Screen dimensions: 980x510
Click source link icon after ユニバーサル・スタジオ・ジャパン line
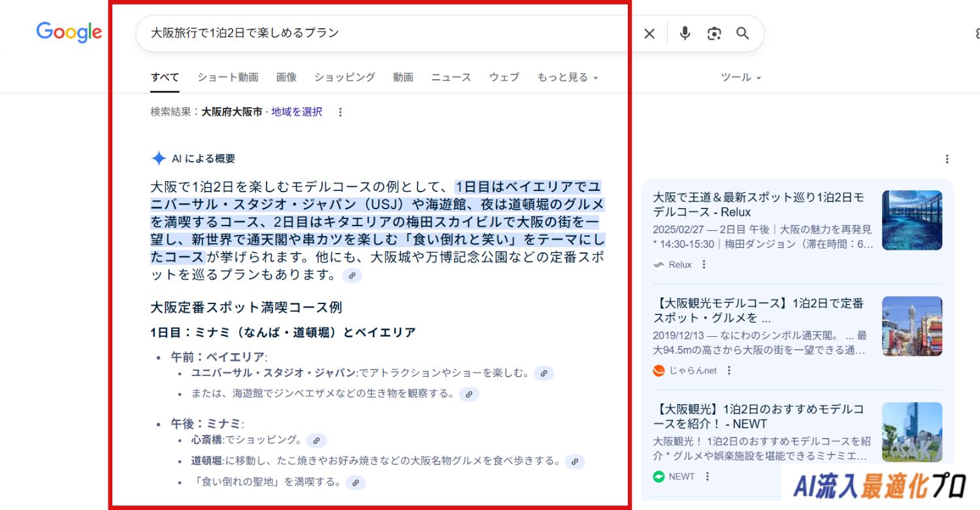(x=544, y=373)
